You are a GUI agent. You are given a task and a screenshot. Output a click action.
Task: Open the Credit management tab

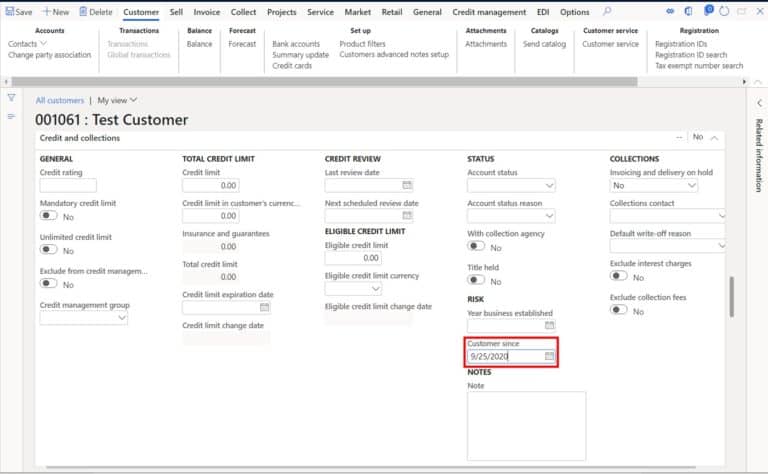pyautogui.click(x=489, y=12)
